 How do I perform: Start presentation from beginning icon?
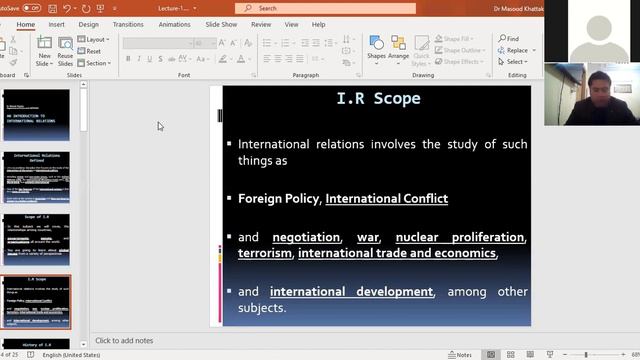click(x=100, y=8)
